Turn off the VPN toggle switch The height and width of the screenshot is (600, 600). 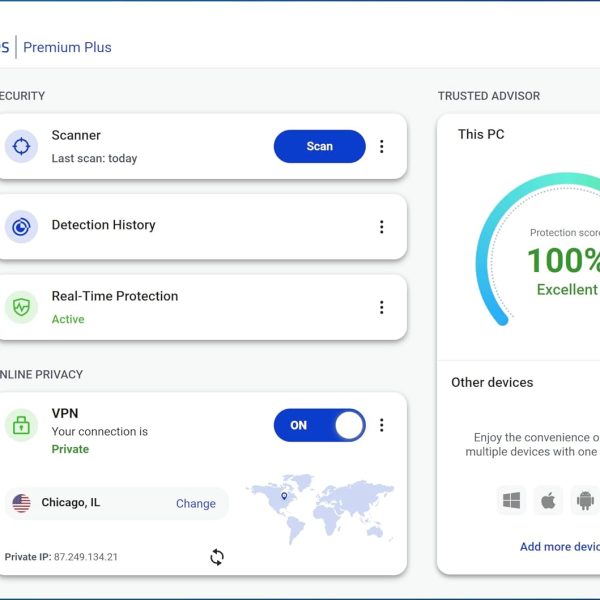pos(319,425)
